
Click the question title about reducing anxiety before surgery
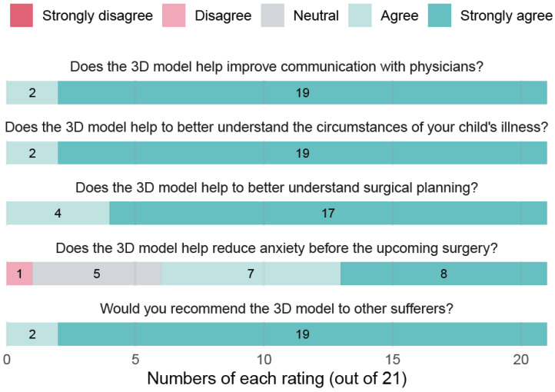pos(277,248)
